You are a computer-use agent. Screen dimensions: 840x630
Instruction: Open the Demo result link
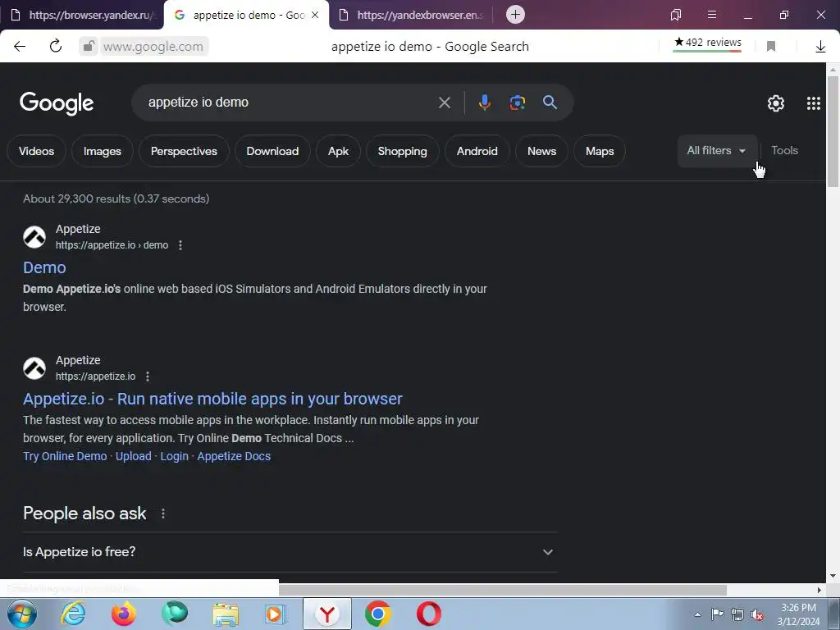point(44,267)
